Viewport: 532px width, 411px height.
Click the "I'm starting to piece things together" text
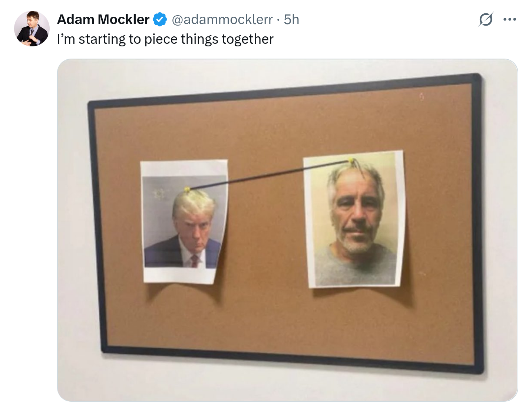coord(165,39)
